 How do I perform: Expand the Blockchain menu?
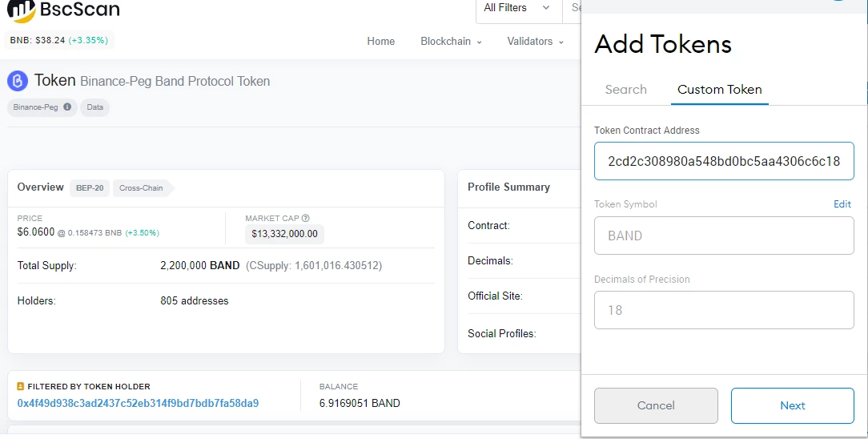451,41
